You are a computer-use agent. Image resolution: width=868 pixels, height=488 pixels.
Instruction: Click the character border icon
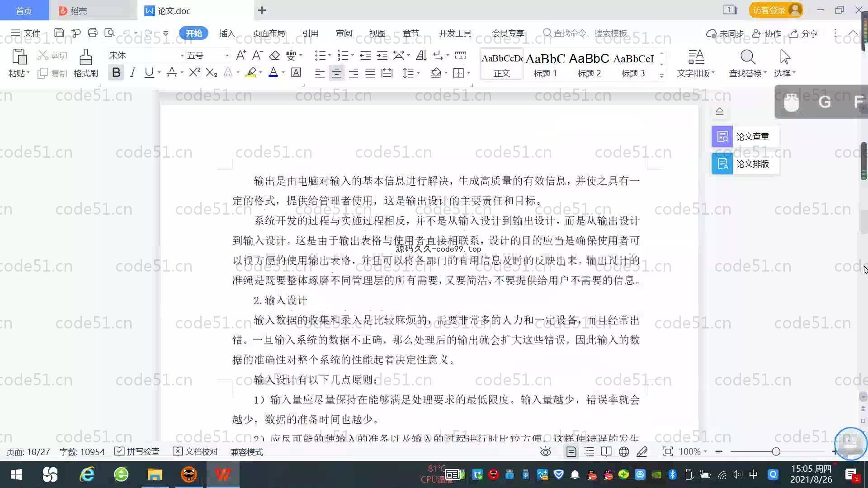[296, 72]
